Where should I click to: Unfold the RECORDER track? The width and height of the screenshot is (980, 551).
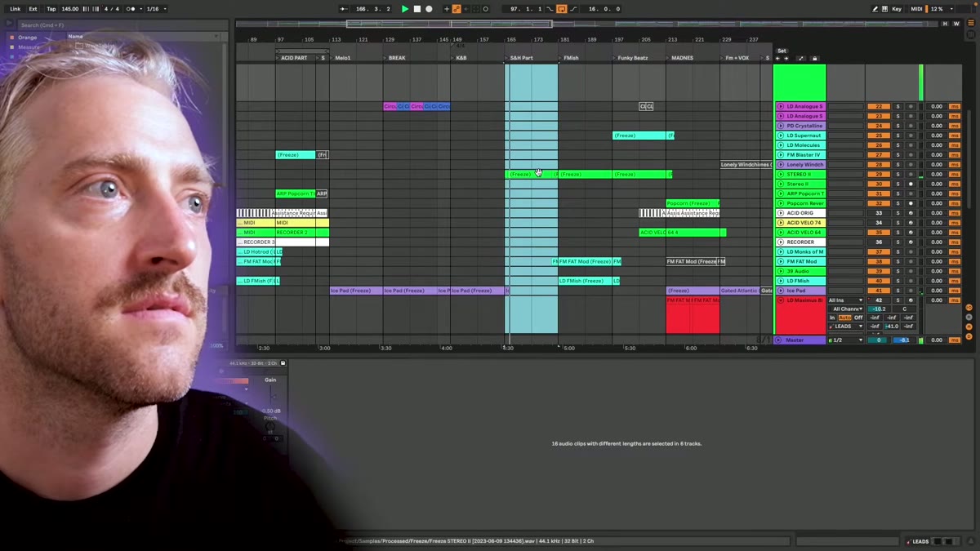781,242
